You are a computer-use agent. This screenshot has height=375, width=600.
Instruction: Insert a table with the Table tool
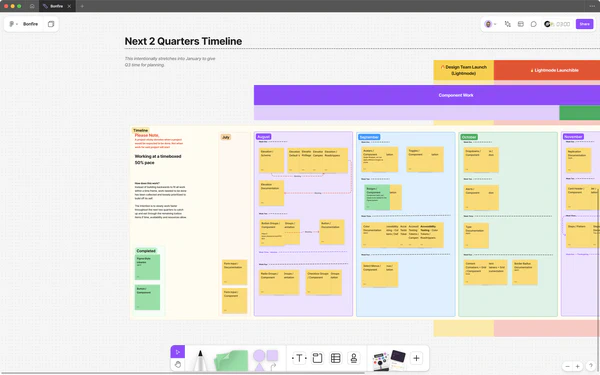pos(336,358)
